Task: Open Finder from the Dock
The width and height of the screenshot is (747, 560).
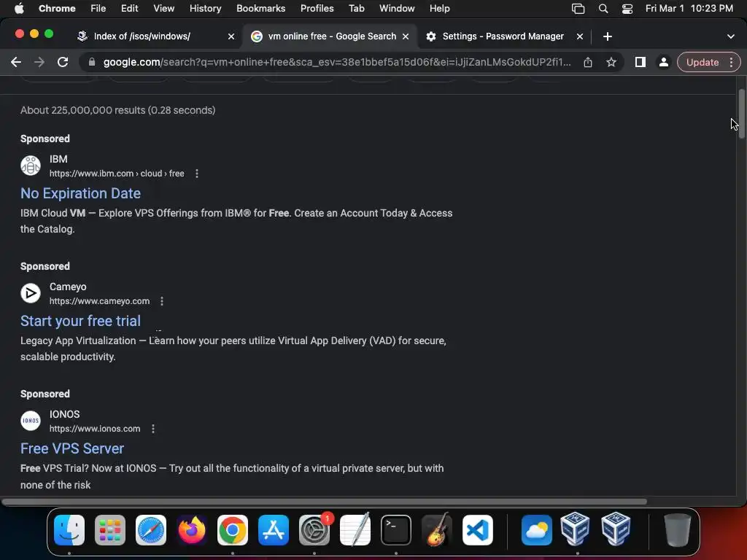Action: coord(69,530)
